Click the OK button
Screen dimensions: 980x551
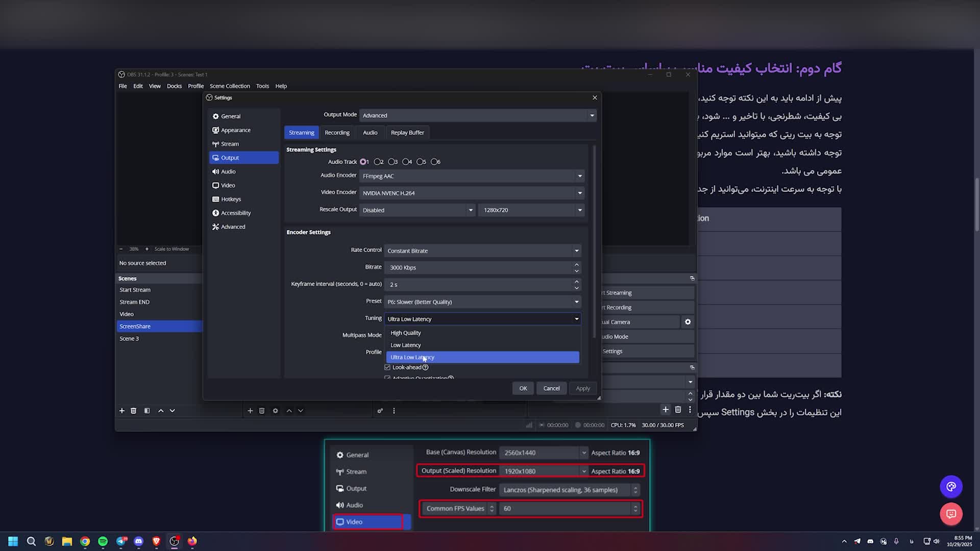(x=523, y=388)
